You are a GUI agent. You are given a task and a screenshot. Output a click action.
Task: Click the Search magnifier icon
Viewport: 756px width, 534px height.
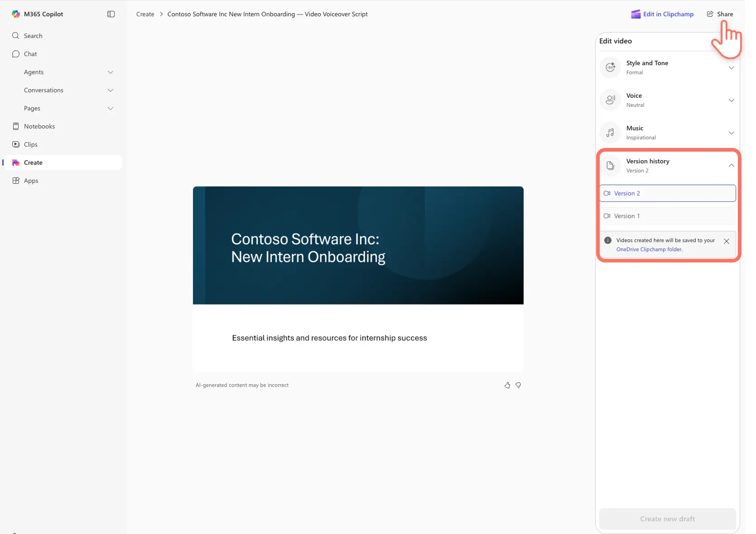point(16,36)
